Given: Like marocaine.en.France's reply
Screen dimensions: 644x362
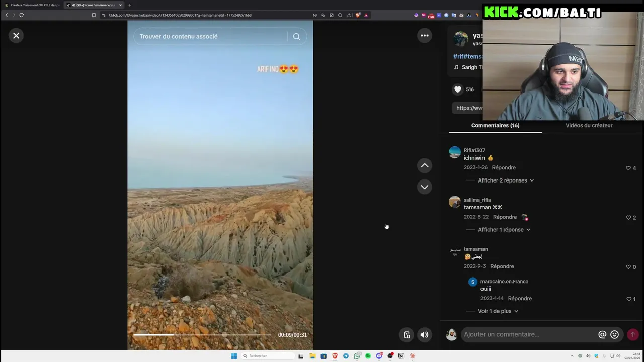Looking at the screenshot, I should tap(628, 299).
